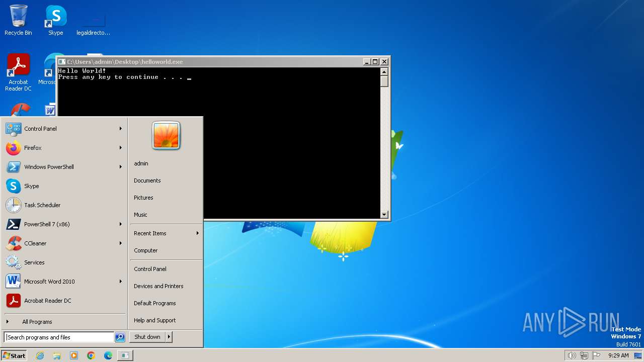This screenshot has width=644, height=362.
Task: Click the console window system menu icon
Action: 62,62
